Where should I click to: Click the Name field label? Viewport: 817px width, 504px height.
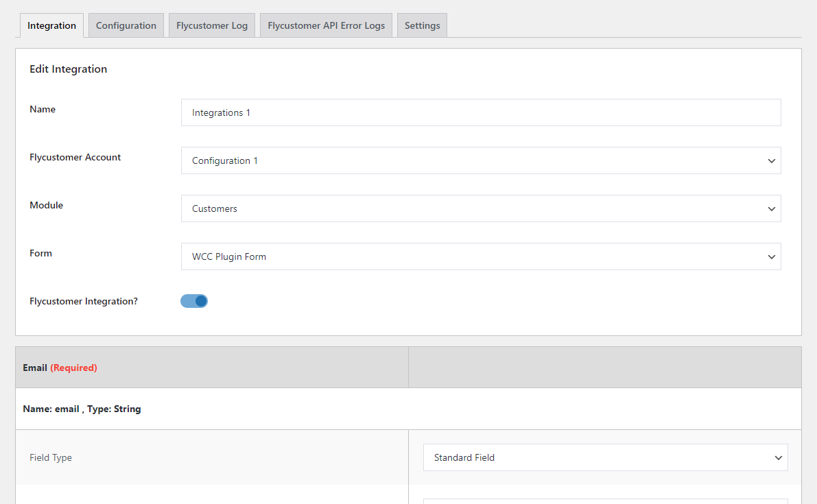pos(43,109)
